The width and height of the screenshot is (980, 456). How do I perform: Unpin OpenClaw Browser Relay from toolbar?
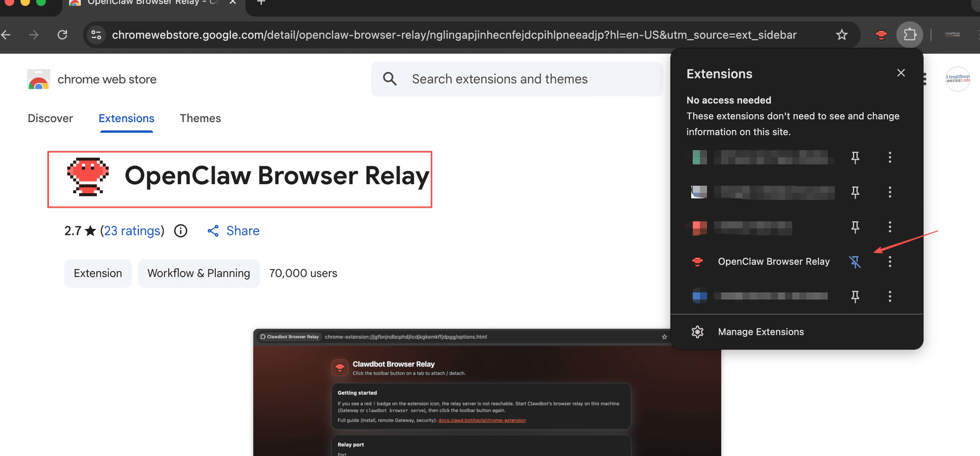(855, 262)
